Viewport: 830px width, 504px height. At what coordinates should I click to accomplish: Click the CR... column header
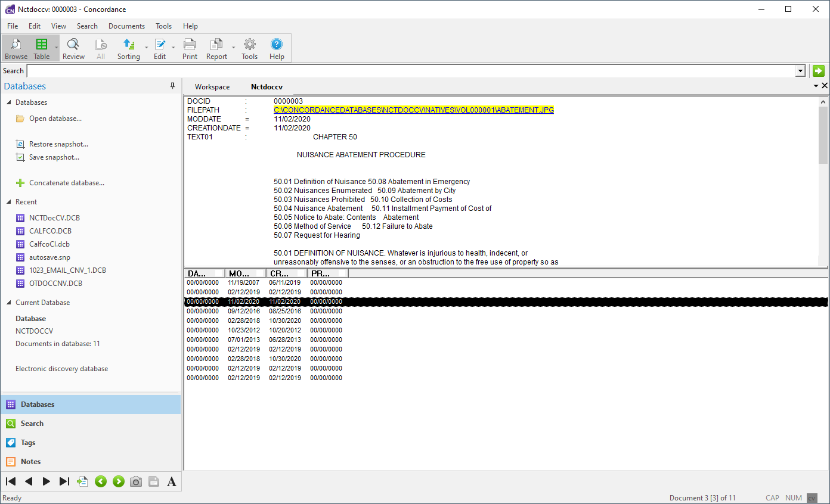tap(286, 273)
